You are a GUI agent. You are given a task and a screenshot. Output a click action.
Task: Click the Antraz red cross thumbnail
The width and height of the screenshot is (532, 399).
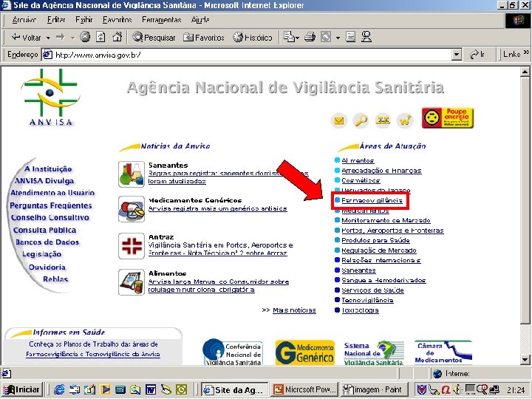(132, 246)
